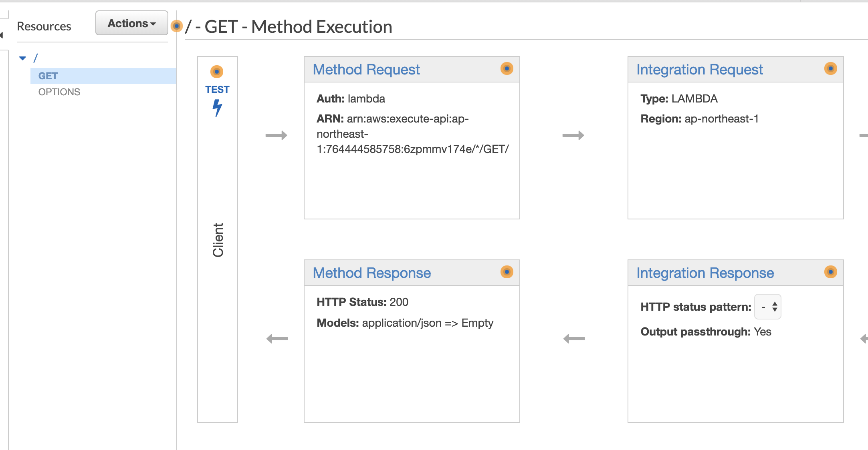The image size is (868, 450).
Task: Open the Actions dropdown menu
Action: [131, 23]
